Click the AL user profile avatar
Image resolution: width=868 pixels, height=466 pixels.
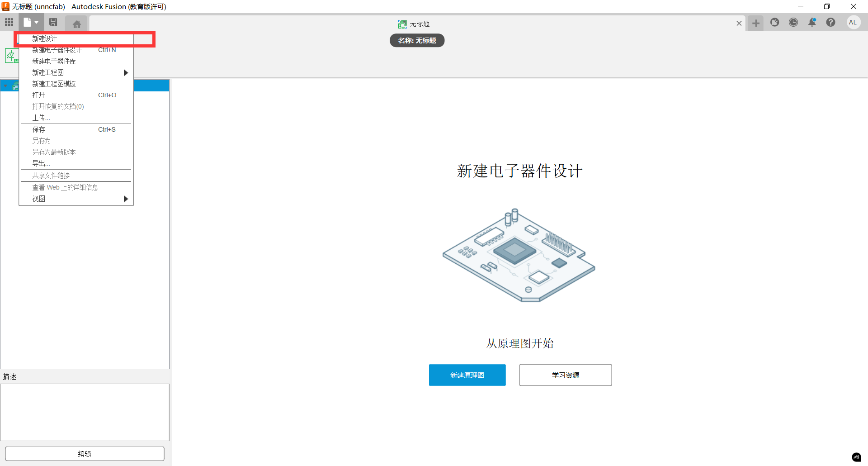[x=853, y=23]
